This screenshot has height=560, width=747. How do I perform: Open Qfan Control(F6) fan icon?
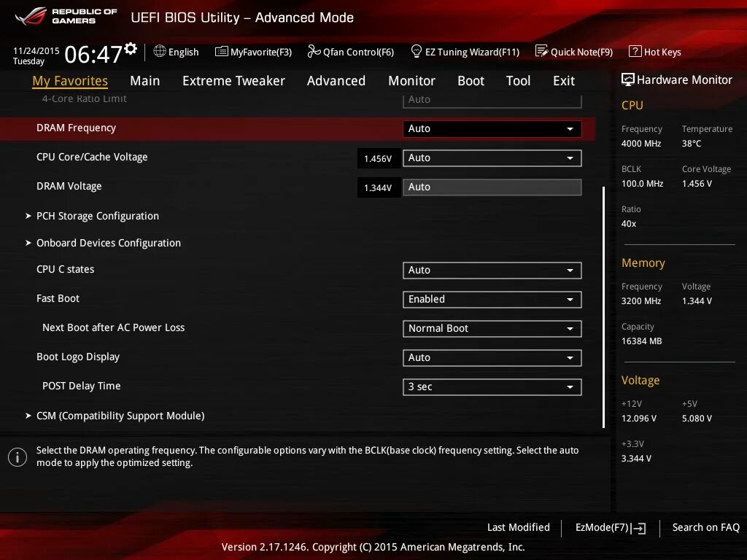point(314,51)
